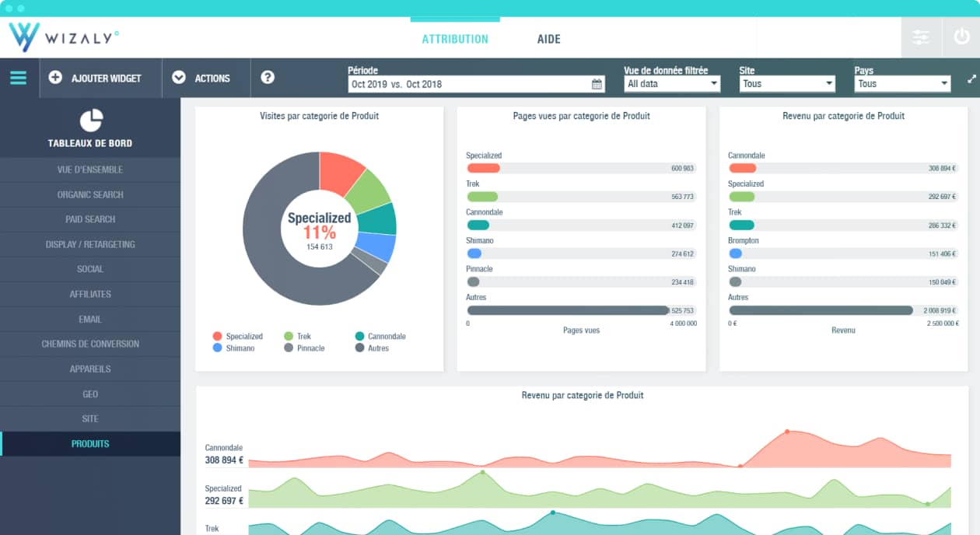980x535 pixels.
Task: Click the Cannondale revenue bar
Action: [743, 168]
